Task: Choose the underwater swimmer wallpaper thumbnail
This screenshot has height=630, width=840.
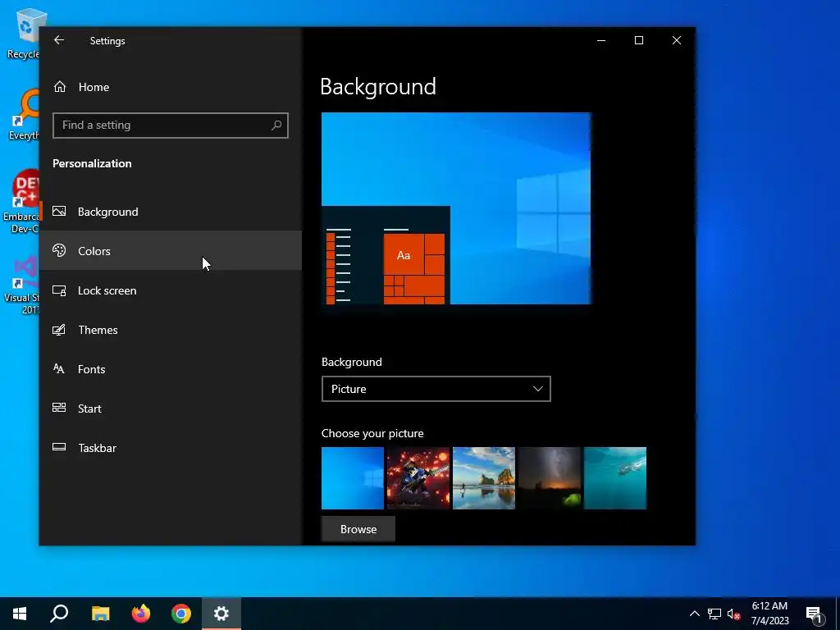Action: (615, 478)
